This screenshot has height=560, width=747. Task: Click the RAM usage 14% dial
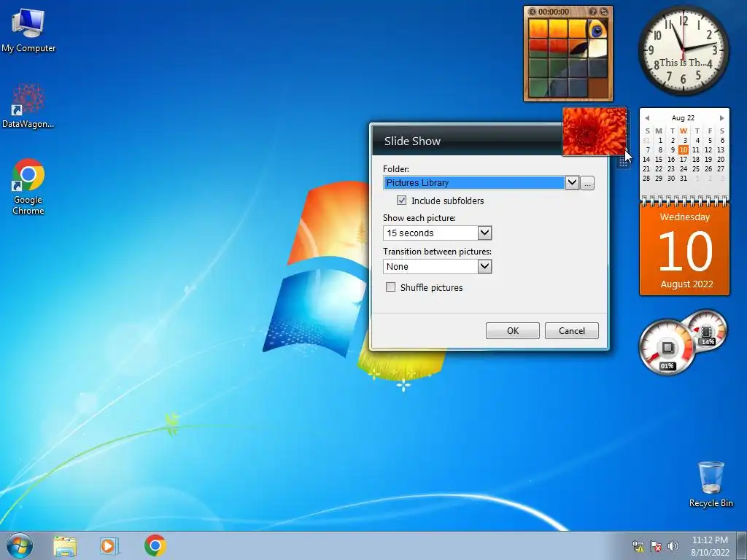click(x=708, y=330)
